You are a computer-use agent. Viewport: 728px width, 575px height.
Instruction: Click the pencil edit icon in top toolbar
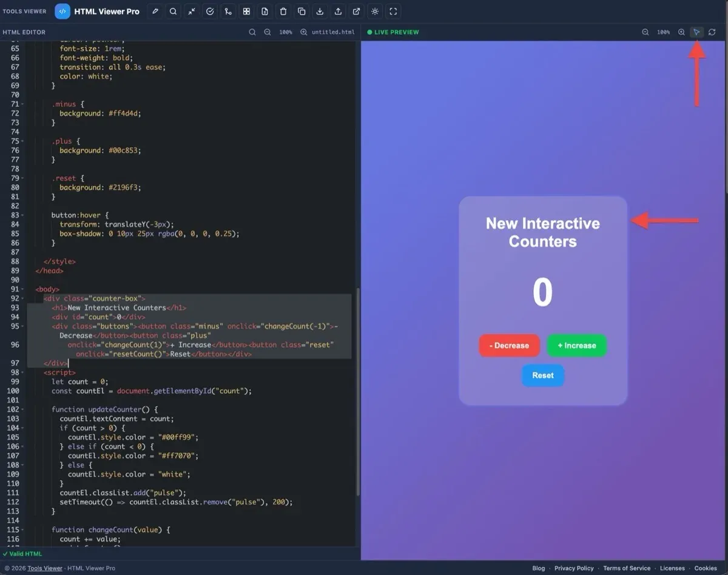click(x=155, y=12)
